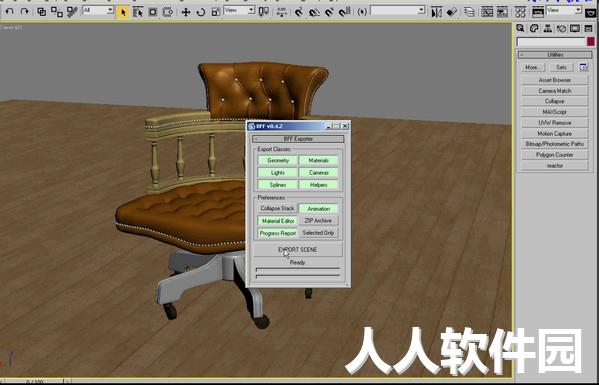This screenshot has height=385, width=599.
Task: Choose the Select Object arrow tool
Action: pos(123,12)
